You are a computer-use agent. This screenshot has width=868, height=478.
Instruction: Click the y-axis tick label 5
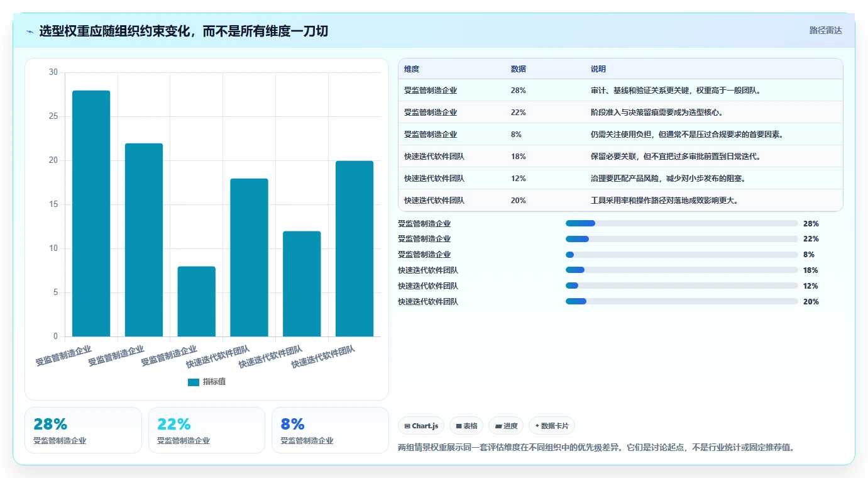55,292
